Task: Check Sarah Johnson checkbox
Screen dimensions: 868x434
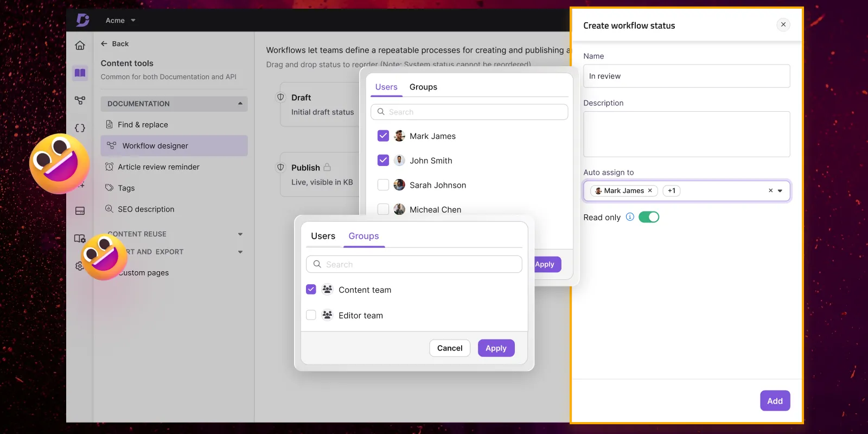Action: [383, 184]
